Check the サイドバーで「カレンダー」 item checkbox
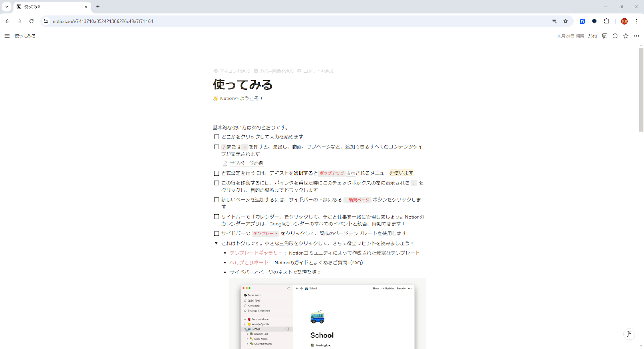This screenshot has width=644, height=349. click(x=217, y=217)
